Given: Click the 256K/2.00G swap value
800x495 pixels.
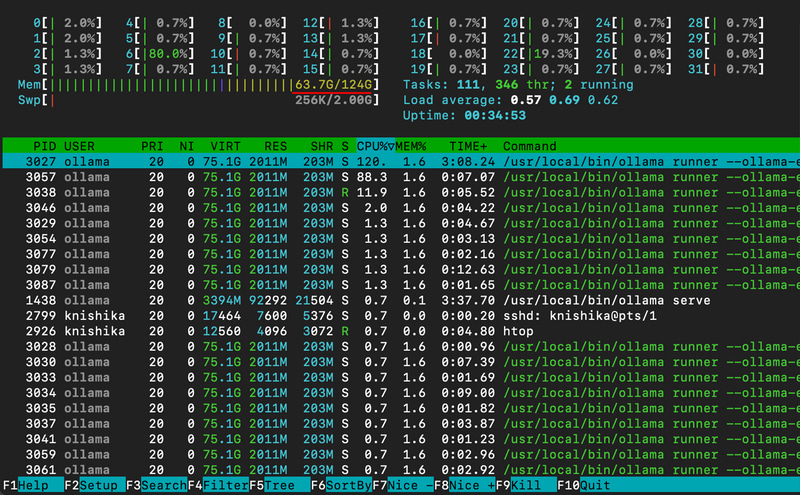Looking at the screenshot, I should 334,100.
